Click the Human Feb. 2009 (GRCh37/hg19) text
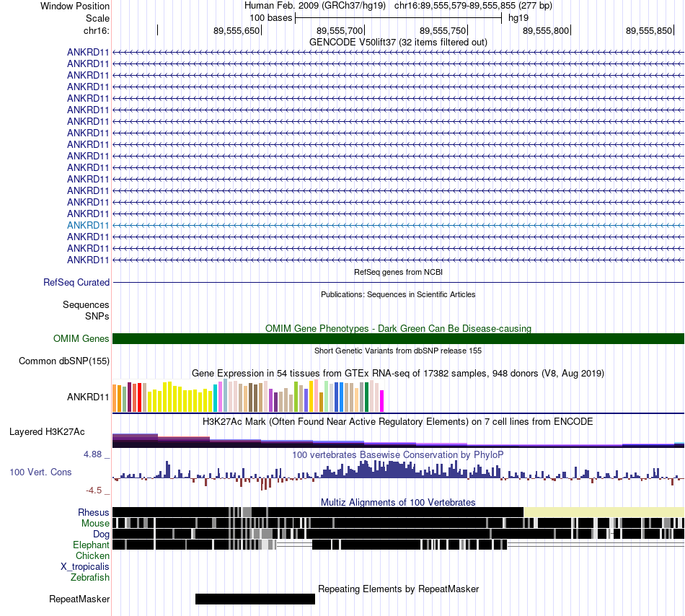 pyautogui.click(x=315, y=6)
